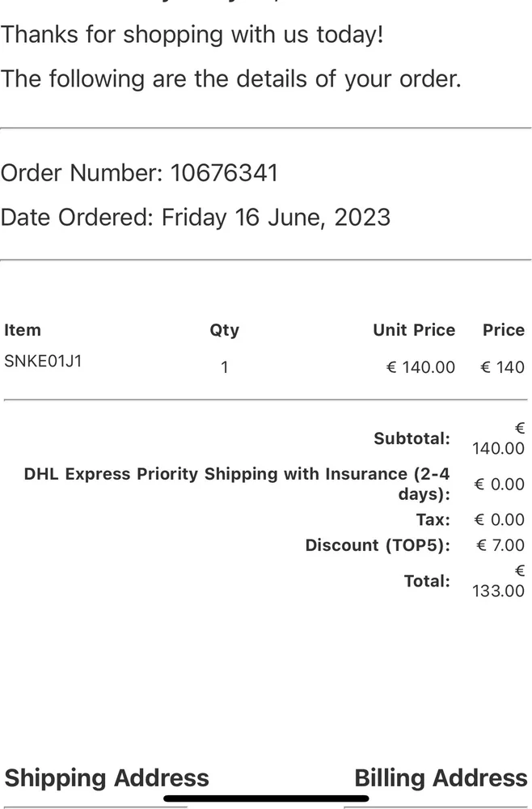Tap the item quantity value 1
The height and width of the screenshot is (809, 532).
coord(224,367)
